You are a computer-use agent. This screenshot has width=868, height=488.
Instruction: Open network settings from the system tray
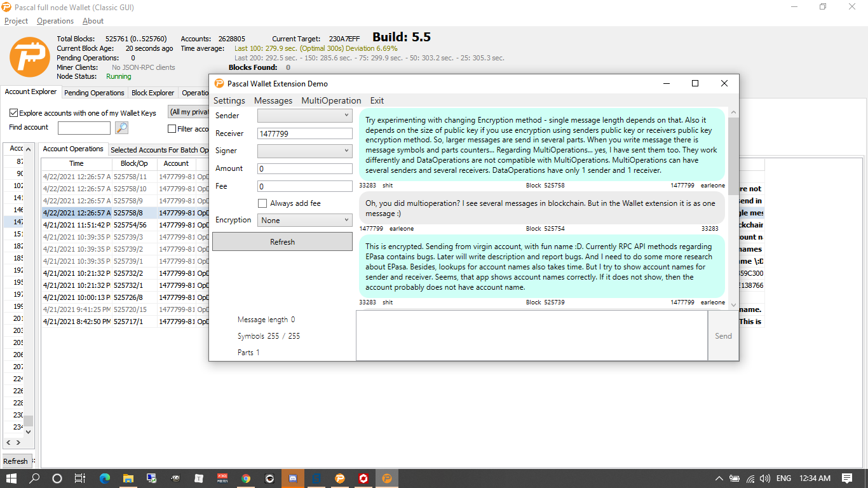tap(750, 478)
